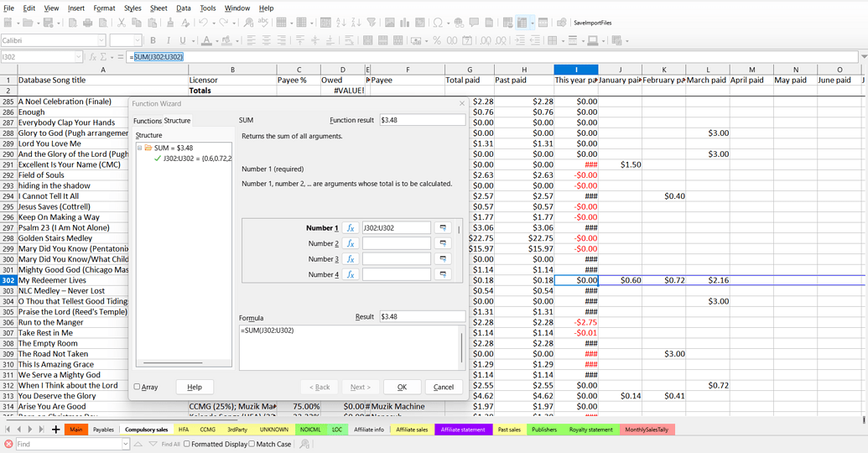Click the SaveImportFiles toolbar button

(592, 23)
